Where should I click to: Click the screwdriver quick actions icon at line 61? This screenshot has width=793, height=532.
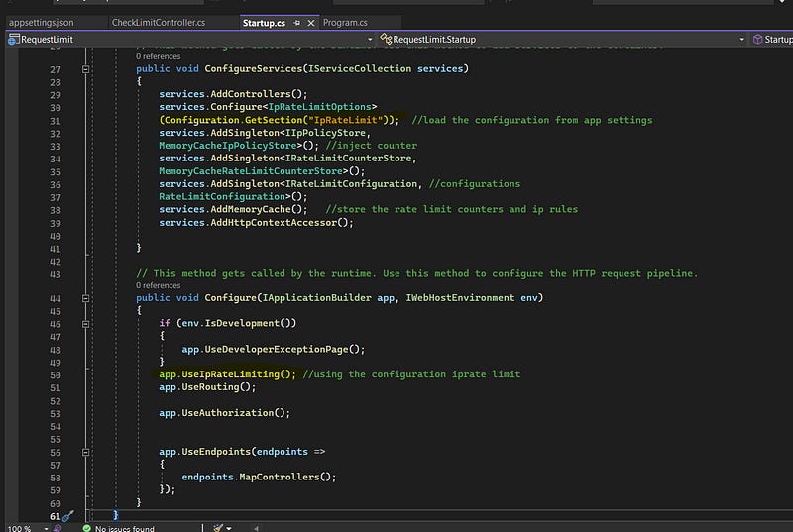(67, 516)
